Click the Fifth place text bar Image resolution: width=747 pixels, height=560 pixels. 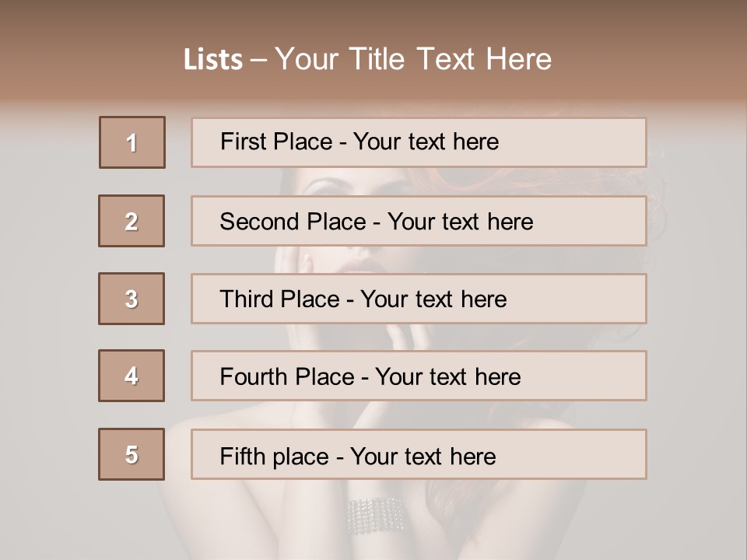[x=419, y=454]
